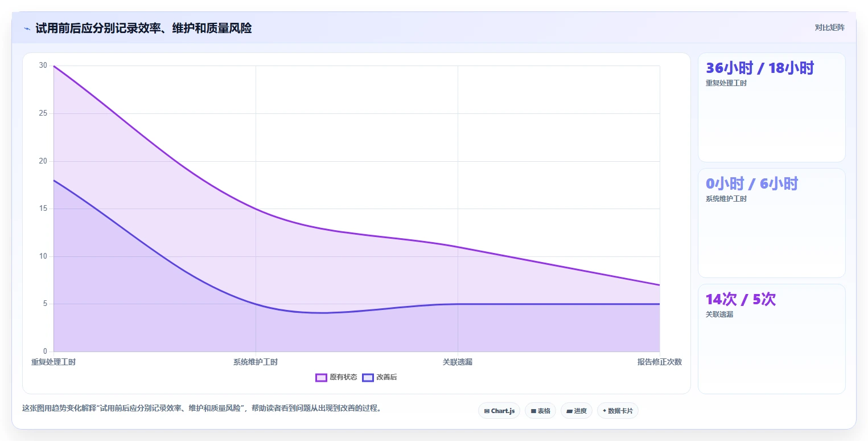Click the 对比矩阵 label in header

[829, 28]
